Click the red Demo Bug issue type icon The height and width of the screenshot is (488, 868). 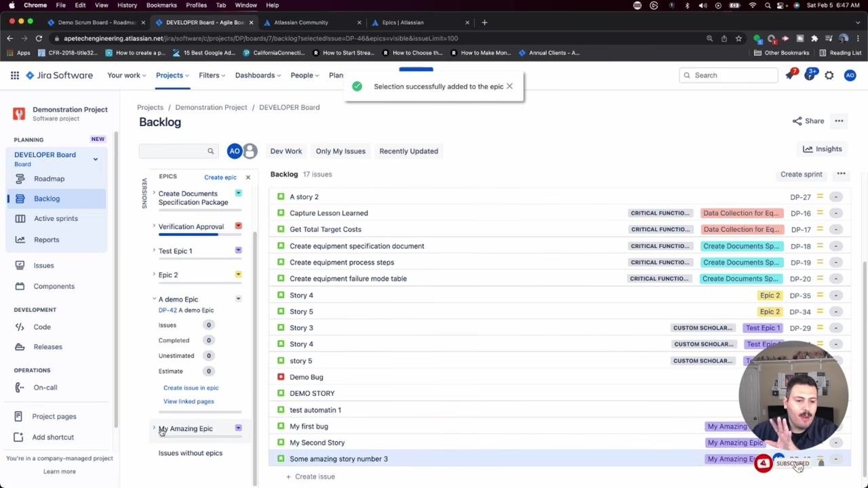point(281,377)
